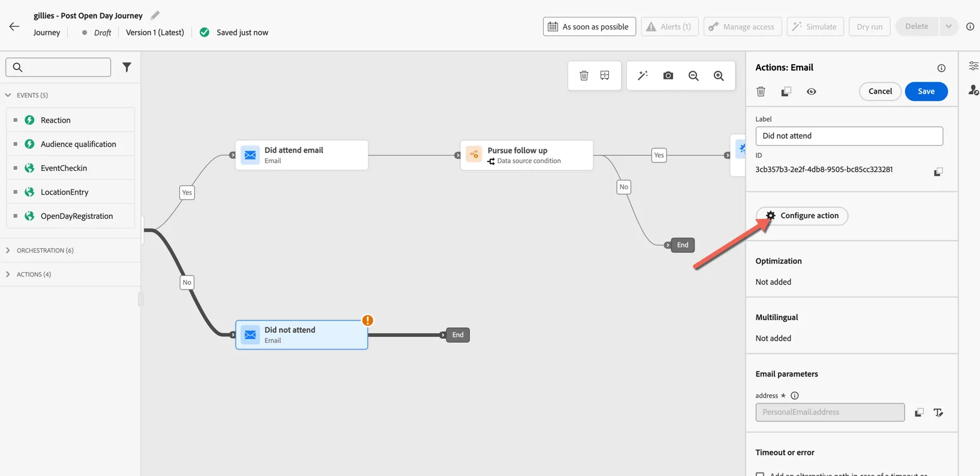Click the Label input field

click(x=849, y=136)
